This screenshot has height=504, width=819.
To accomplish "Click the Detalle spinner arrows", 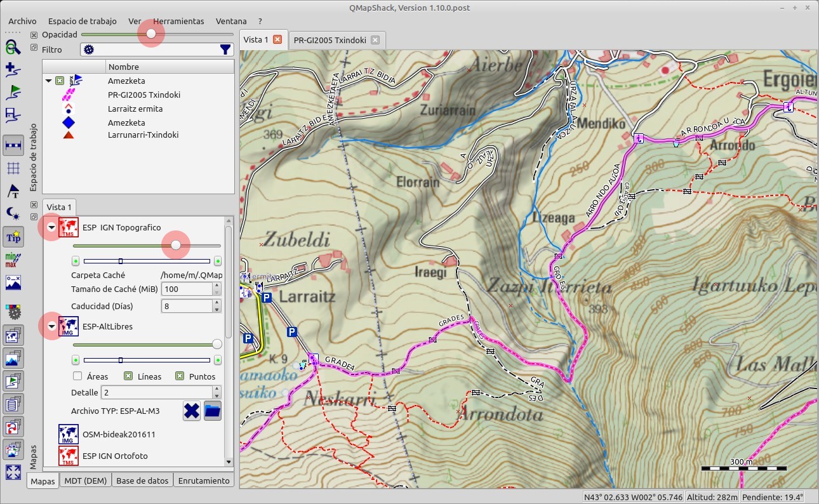I will [x=216, y=392].
